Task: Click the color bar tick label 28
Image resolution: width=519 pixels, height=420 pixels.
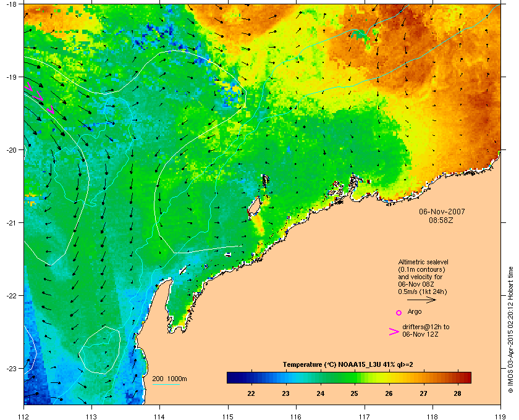Action: (457, 393)
